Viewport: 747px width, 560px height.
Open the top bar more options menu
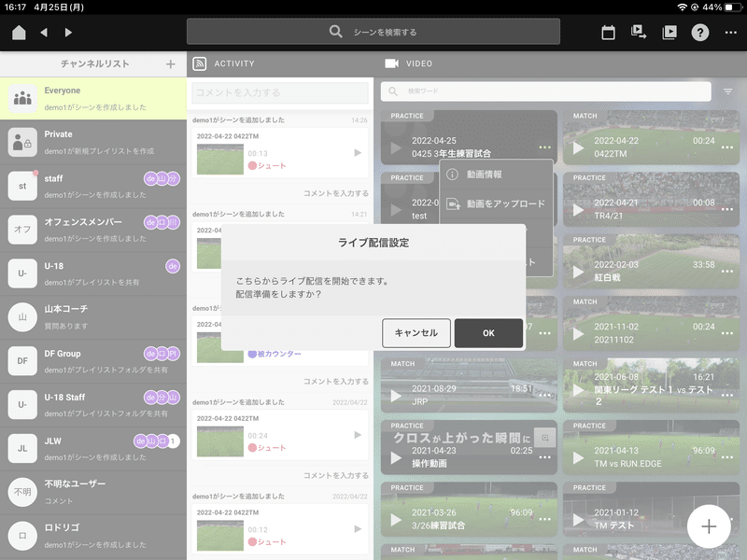[731, 33]
